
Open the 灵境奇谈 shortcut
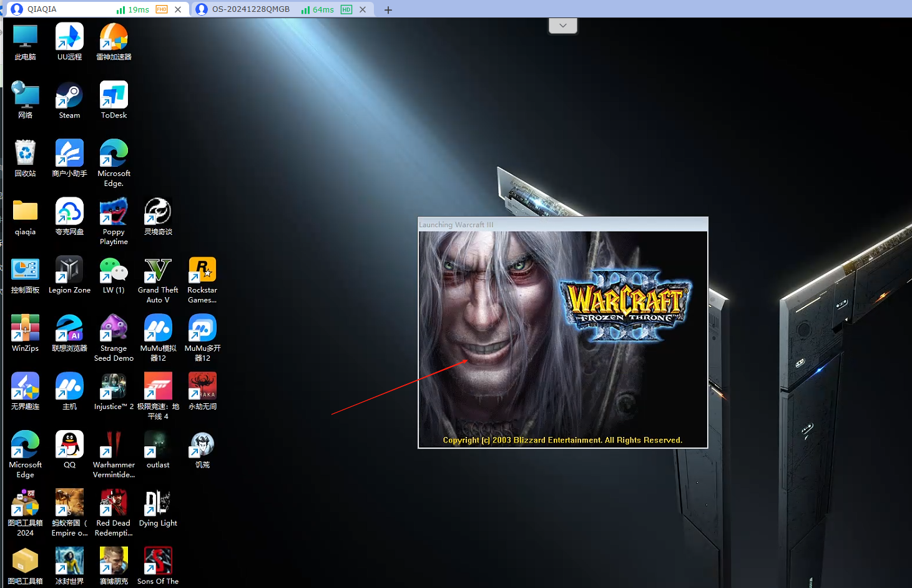coord(158,216)
